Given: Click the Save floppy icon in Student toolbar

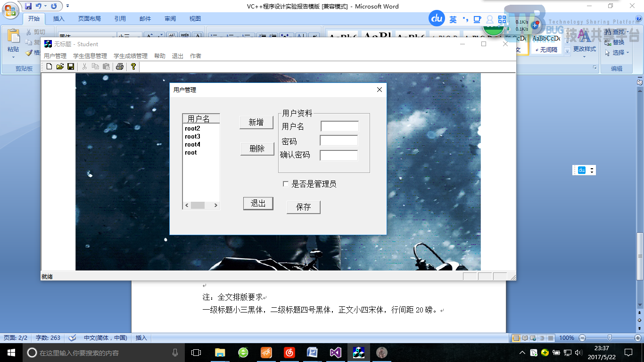Looking at the screenshot, I should coord(71,66).
